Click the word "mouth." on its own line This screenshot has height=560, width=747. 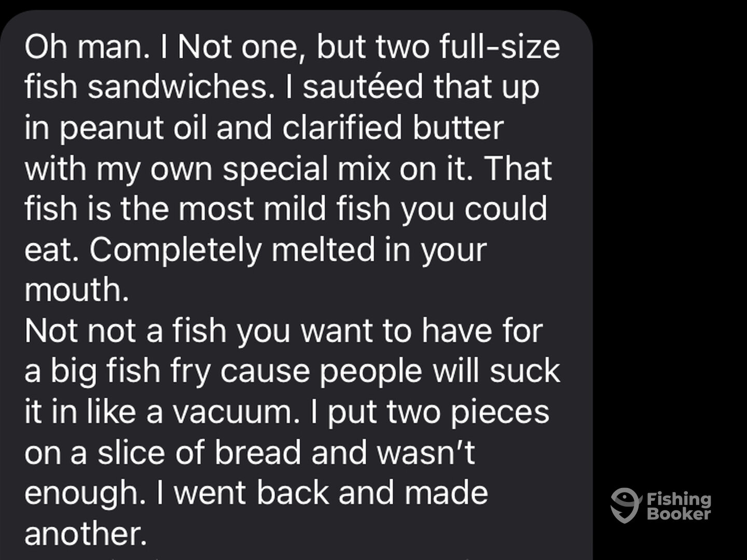tap(76, 289)
